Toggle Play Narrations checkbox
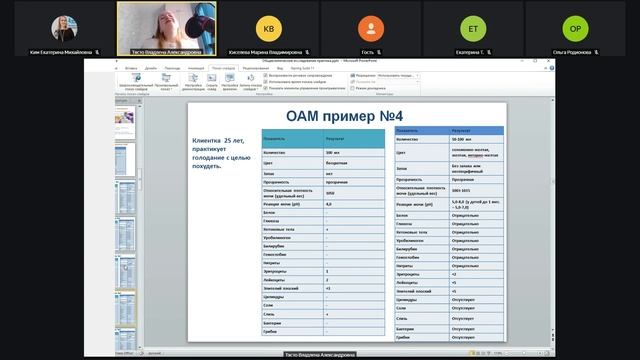 [266, 76]
